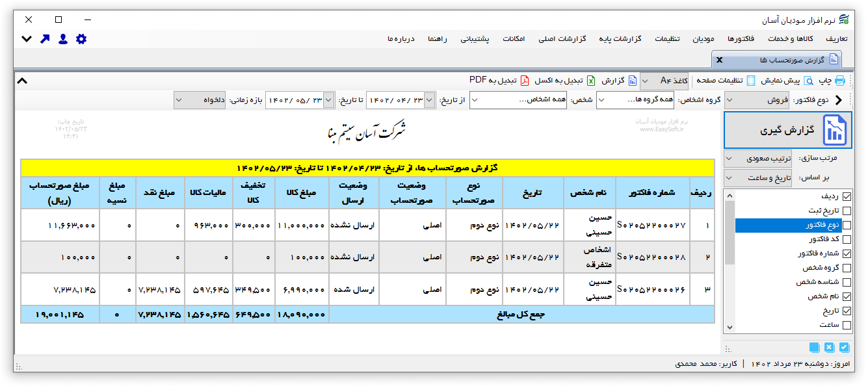Viewport: 868px width, 388px height.
Task: Open the تا تاریخ date picker arrow
Action: click(x=329, y=100)
